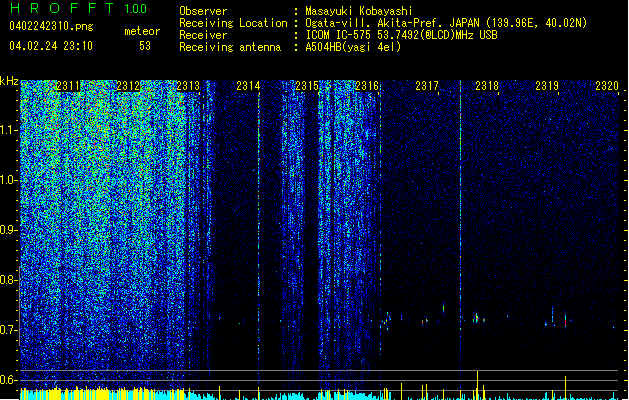The width and height of the screenshot is (629, 400).
Task: Click the 2319 time marker
Action: coord(547,86)
